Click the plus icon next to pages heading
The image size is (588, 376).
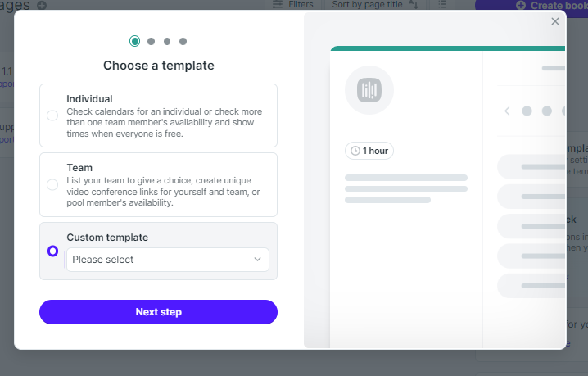click(42, 5)
